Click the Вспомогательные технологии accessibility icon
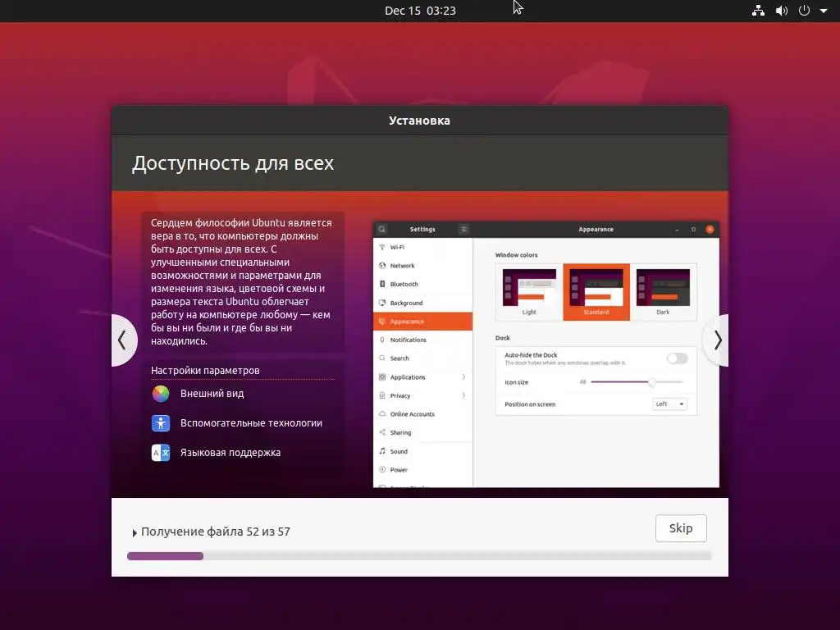The image size is (840, 630). (161, 423)
